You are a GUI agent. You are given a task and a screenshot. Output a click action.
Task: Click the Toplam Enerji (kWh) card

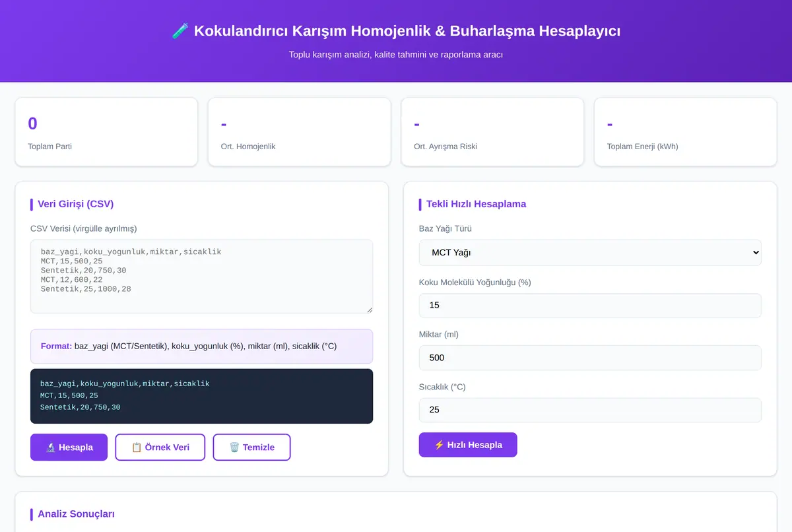coord(685,132)
